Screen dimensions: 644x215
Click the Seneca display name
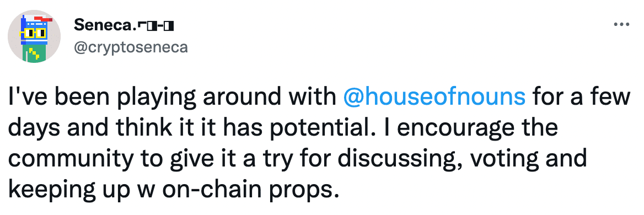pyautogui.click(x=105, y=26)
